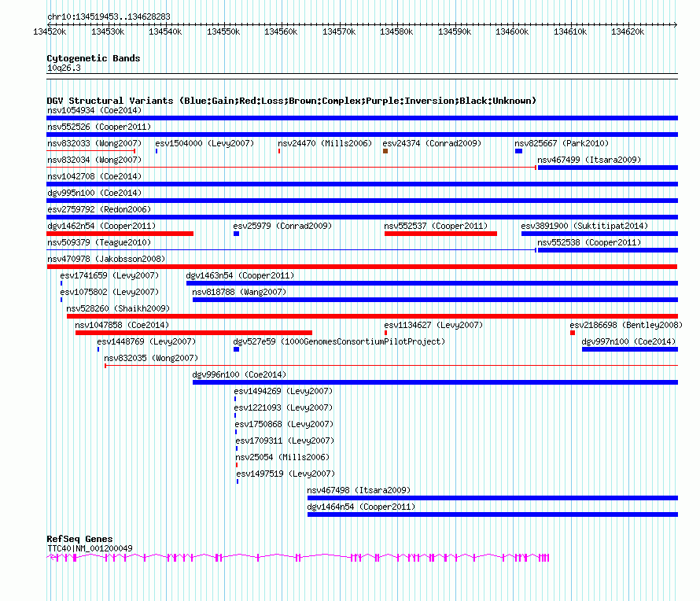Click the blue dgv997n100 gain bar

(x=630, y=349)
